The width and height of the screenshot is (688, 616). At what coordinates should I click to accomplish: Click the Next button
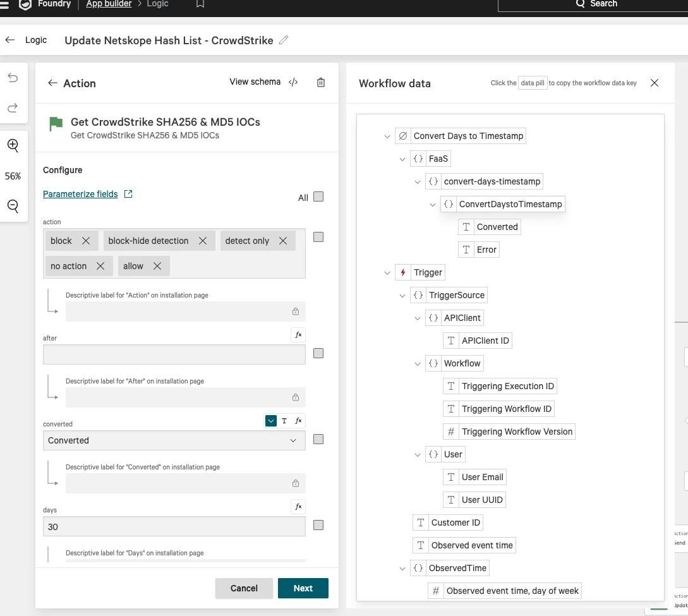pos(303,588)
